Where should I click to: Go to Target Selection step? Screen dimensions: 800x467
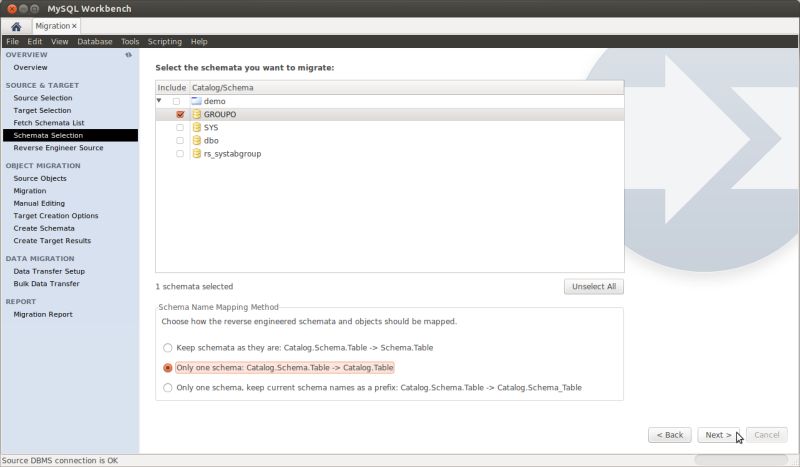(42, 110)
